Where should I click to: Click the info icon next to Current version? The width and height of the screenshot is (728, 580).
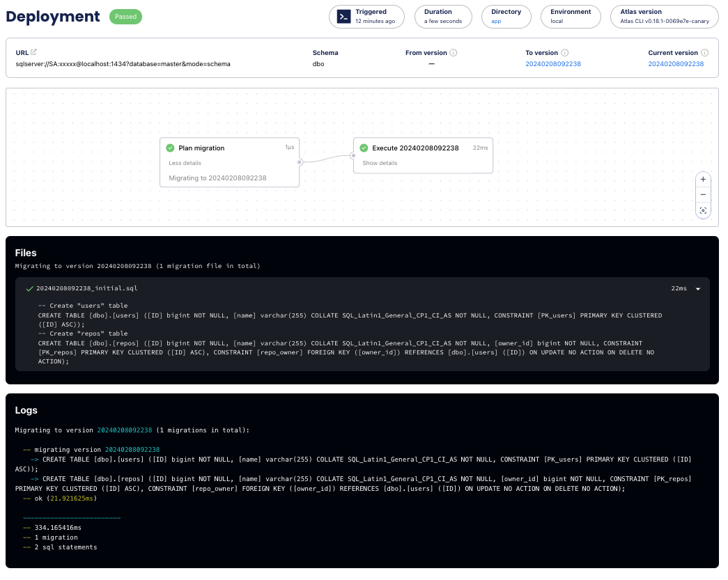(705, 53)
